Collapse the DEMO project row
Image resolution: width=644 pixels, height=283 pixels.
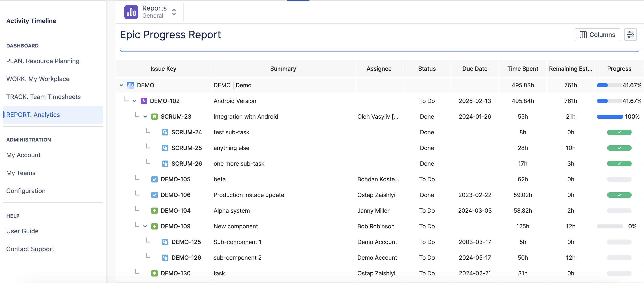point(121,85)
